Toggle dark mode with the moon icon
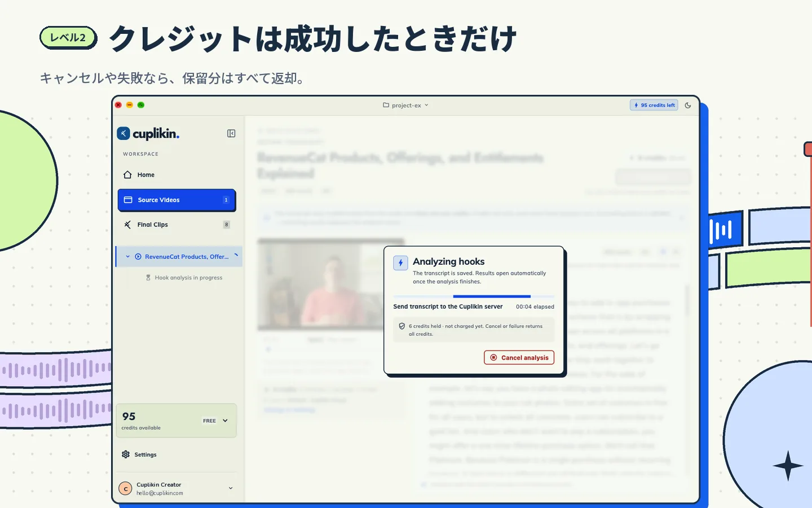Viewport: 812px width, 508px height. pyautogui.click(x=688, y=105)
